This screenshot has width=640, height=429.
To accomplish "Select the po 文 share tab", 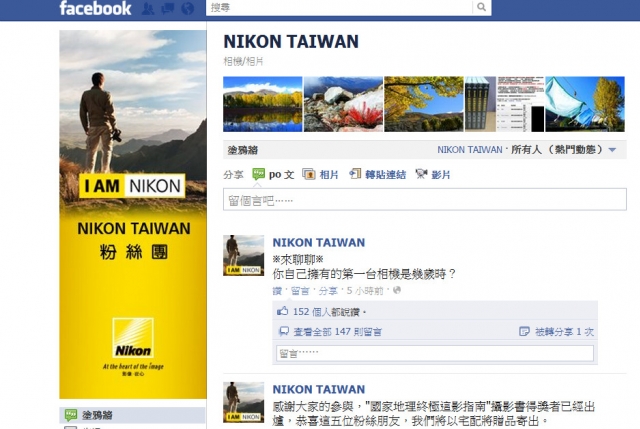I will (x=273, y=174).
